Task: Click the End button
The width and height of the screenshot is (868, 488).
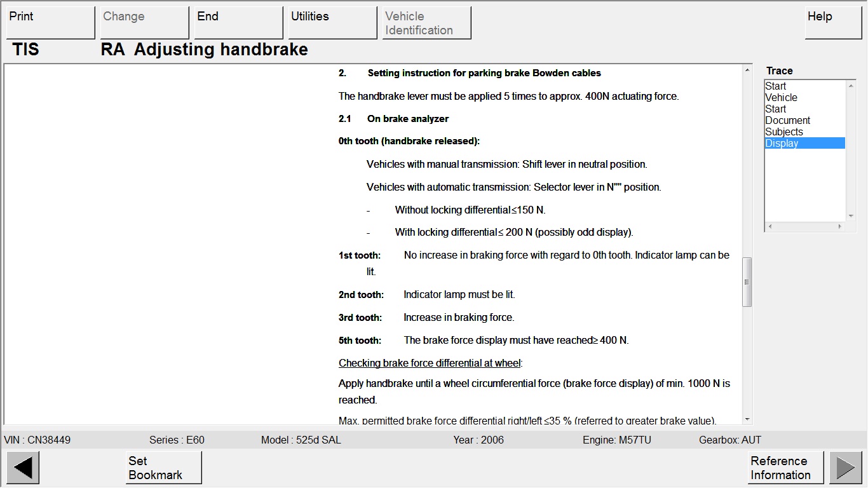Action: [239, 23]
